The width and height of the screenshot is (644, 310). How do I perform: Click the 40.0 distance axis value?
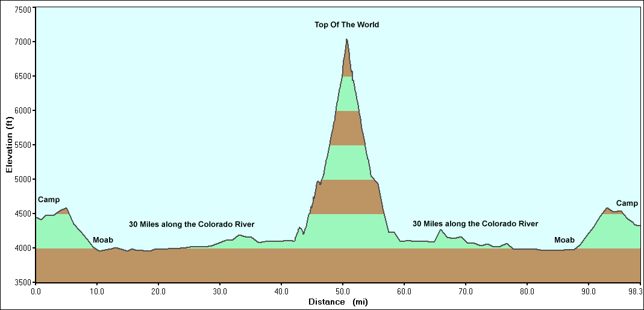pos(281,291)
